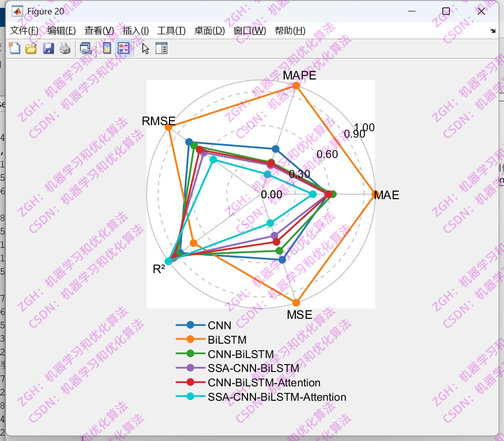Open the Property Inspector icon

click(162, 49)
